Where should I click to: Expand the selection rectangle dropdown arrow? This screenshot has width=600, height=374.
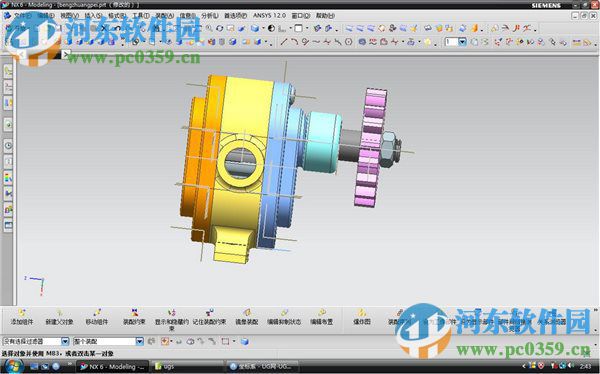(234, 341)
